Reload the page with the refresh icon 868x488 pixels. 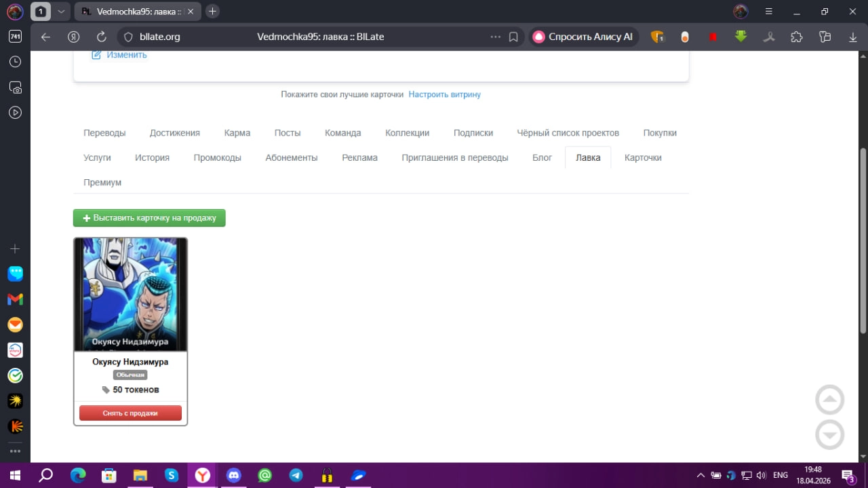(102, 37)
